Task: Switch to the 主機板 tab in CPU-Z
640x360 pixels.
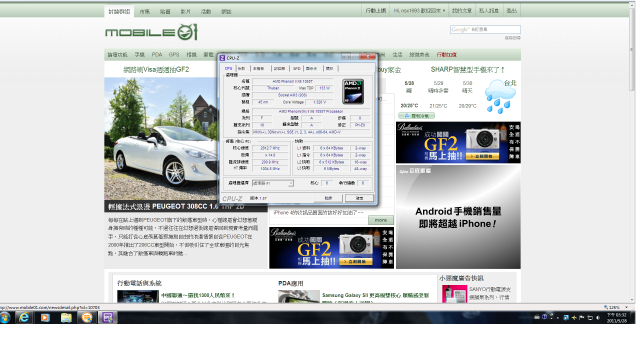Action: coord(259,68)
